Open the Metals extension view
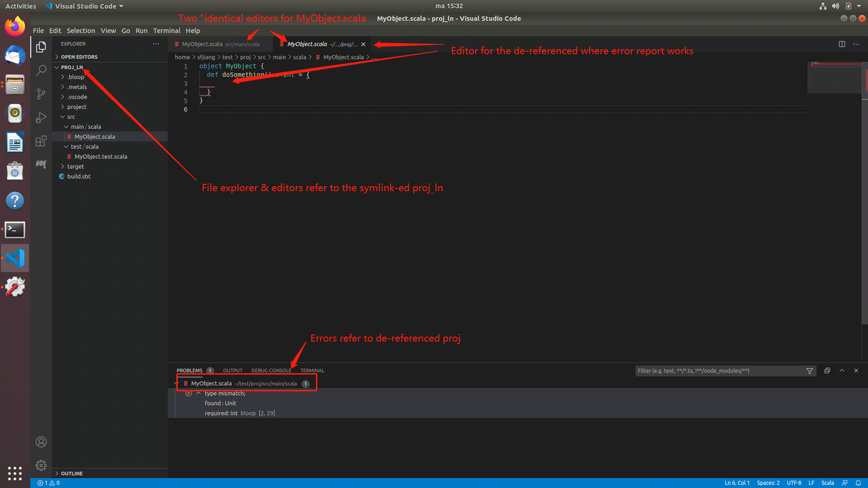Screen dimensions: 868x488 [x=41, y=164]
